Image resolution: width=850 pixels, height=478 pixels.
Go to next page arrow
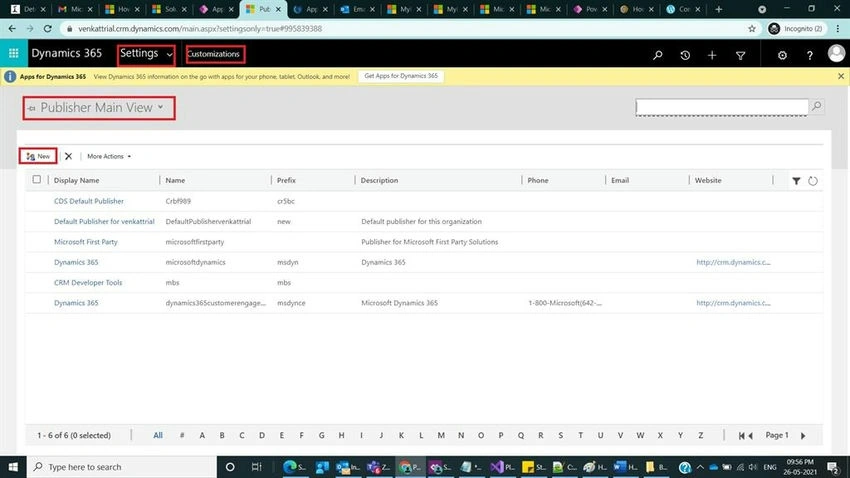pos(803,436)
